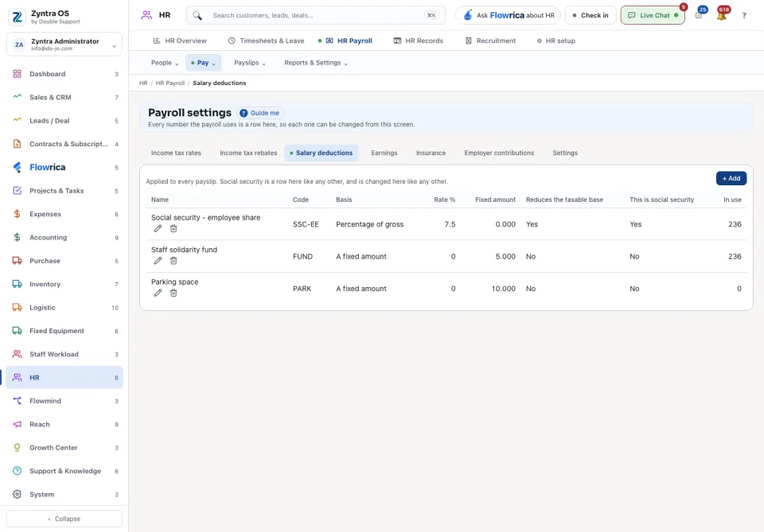Open Growth Center module
This screenshot has height=532, width=764.
[x=64, y=448]
